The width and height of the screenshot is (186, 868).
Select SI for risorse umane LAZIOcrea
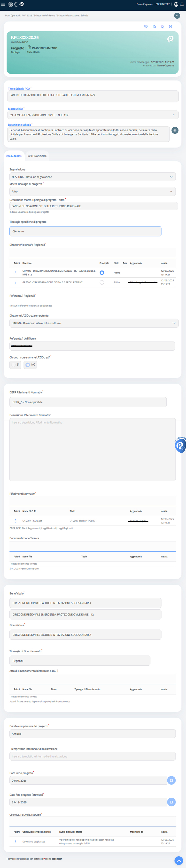[15, 365]
